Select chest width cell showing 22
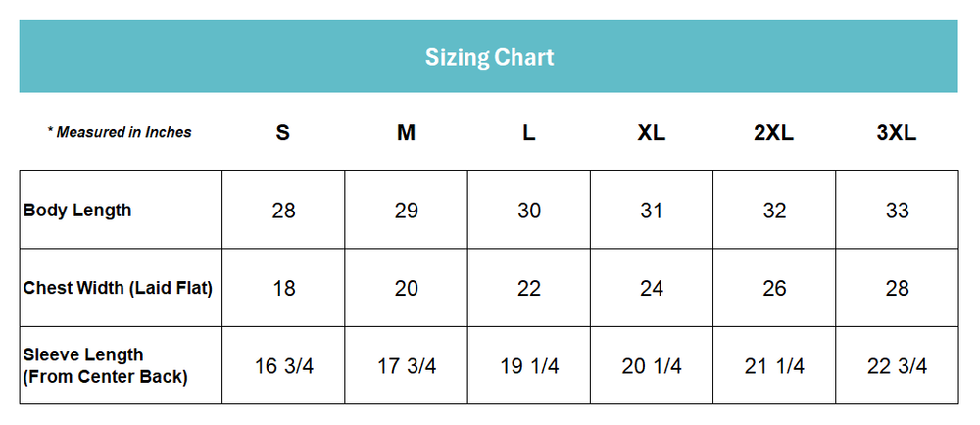 point(529,288)
